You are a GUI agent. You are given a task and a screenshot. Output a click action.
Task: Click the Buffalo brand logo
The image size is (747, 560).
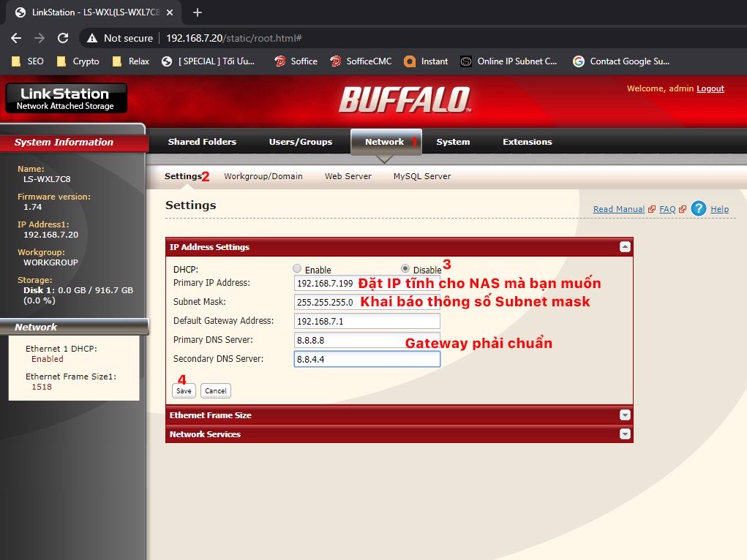click(405, 99)
